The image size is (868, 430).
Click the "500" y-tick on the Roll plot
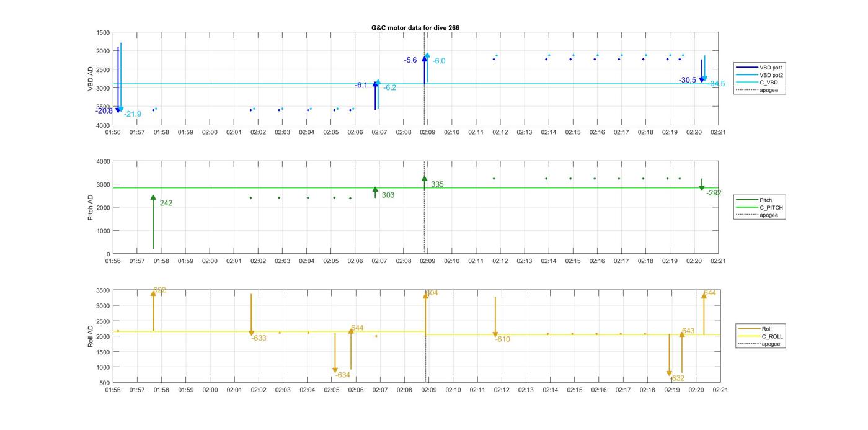tap(105, 383)
